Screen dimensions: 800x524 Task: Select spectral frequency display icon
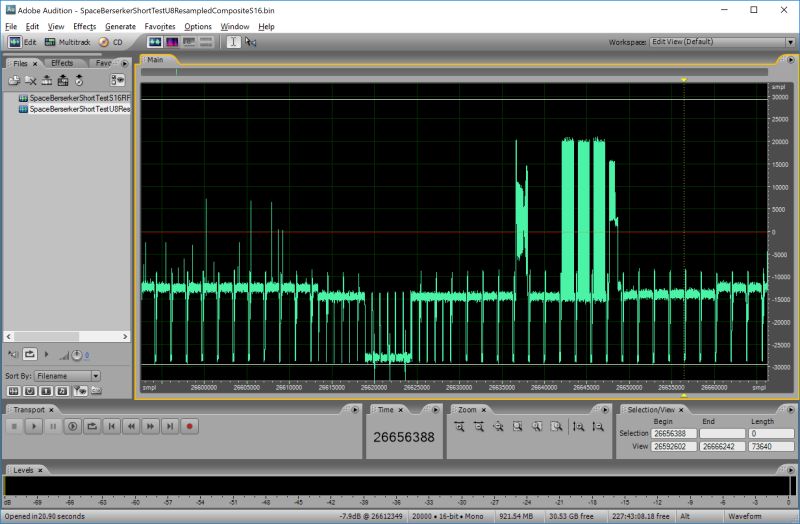click(x=172, y=42)
